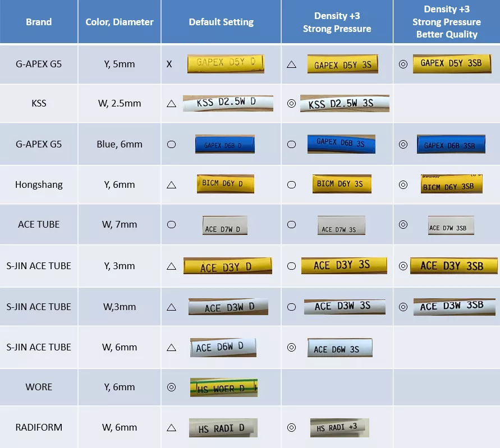Click the circle rating beside ACE D7W 3S

coord(291,225)
